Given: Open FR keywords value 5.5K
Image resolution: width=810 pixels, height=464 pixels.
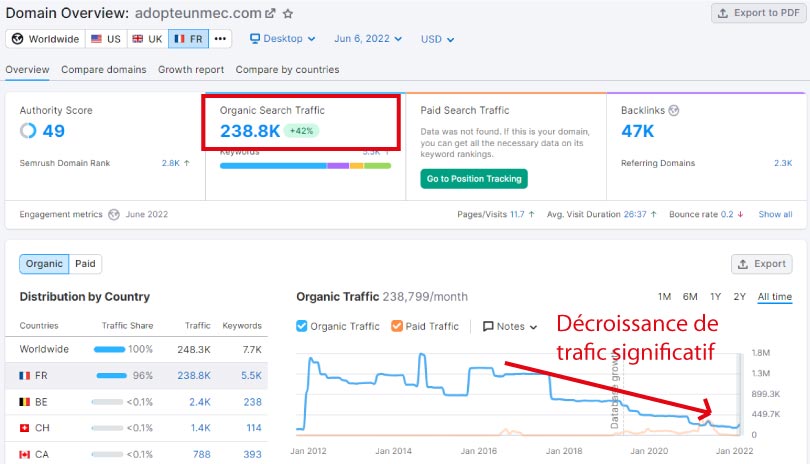Looking at the screenshot, I should pyautogui.click(x=251, y=376).
